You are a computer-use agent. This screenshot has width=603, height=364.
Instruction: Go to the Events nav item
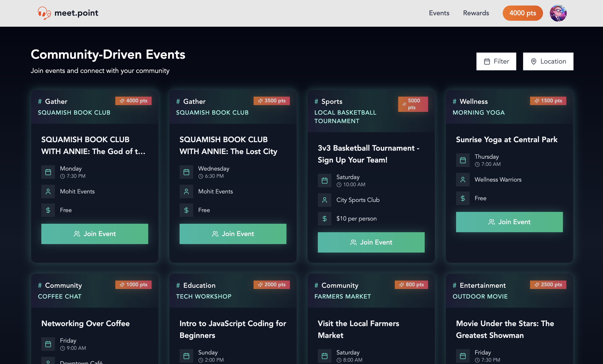[439, 13]
